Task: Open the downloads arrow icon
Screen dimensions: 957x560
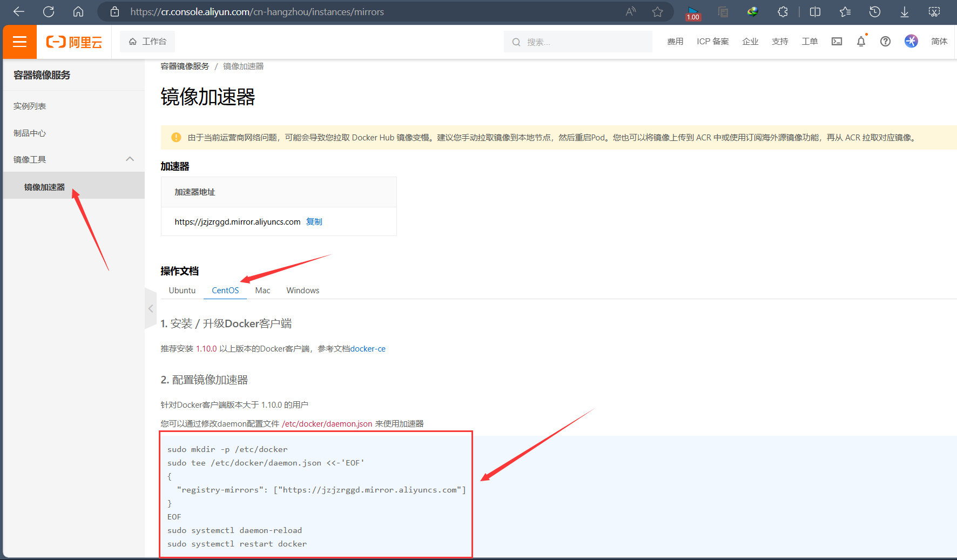Action: tap(905, 11)
